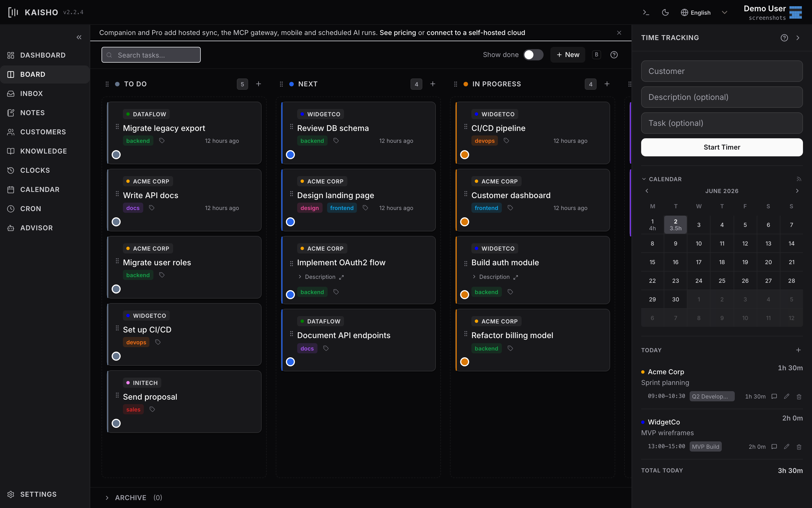
Task: Click the orange Acme Corp color dot in Today
Action: tap(643, 372)
